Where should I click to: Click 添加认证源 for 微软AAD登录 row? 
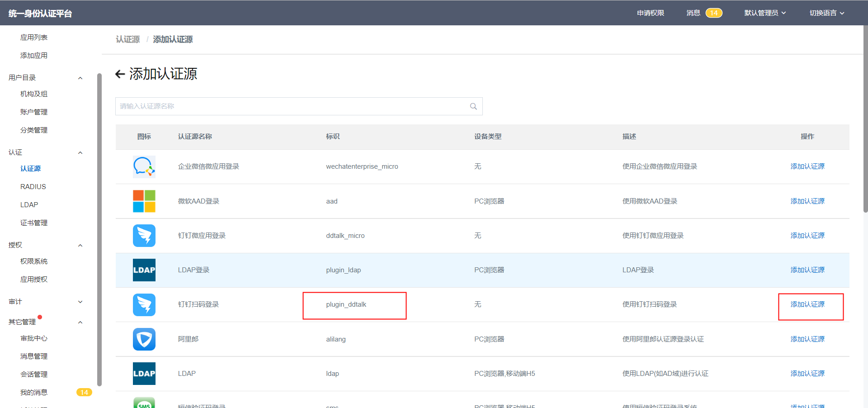[x=807, y=201]
